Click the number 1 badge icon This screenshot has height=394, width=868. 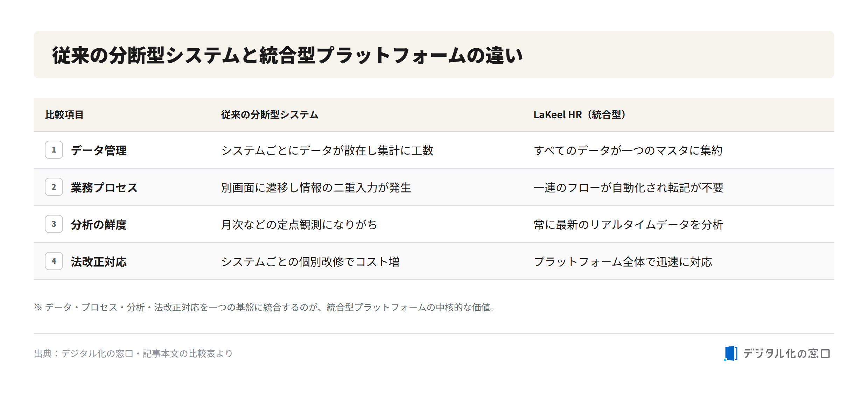(54, 150)
